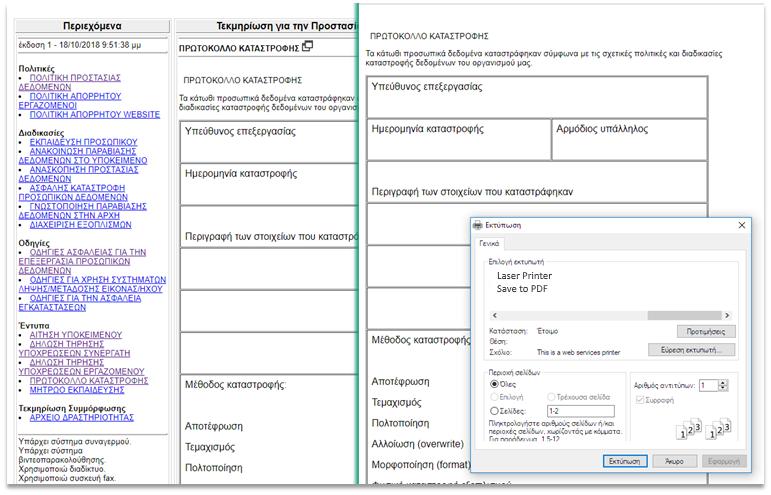This screenshot has height=495, width=771.
Task: Open ΠΟΛΙΤΙΚΗ ΠΡΟΣΤΑΣΙΑΣ ΔΕΔΟΜΕΝΩΝ link
Action: 69,82
